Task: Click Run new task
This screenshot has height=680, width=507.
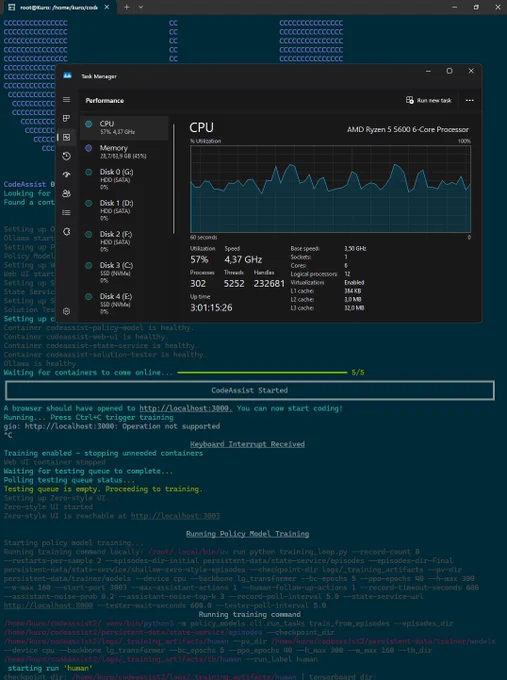Action: coord(428,101)
